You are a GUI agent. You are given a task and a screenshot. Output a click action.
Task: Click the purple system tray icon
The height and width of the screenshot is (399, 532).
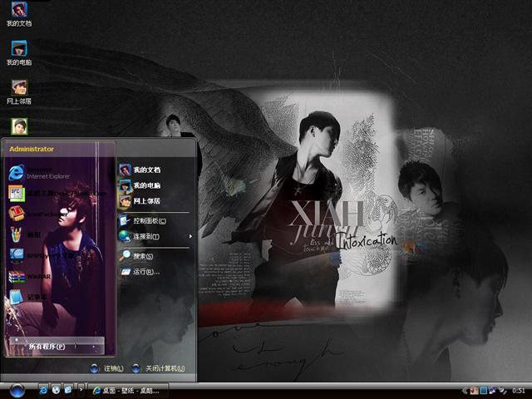(492, 391)
